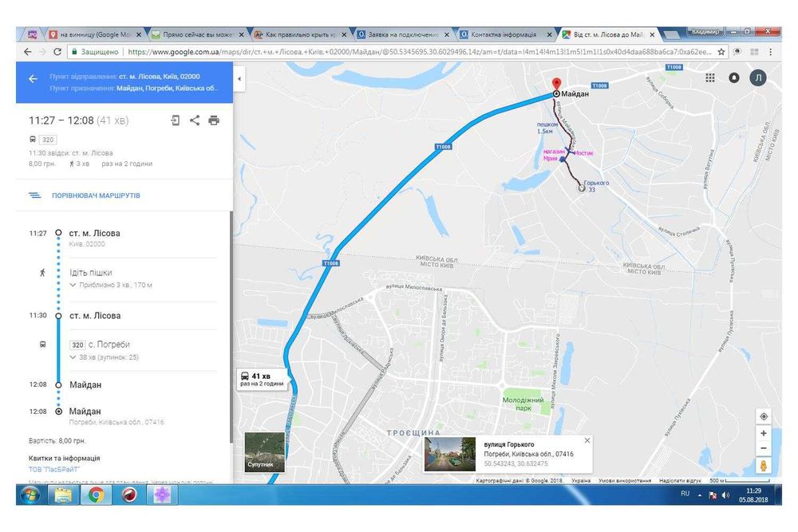Viewport: 798px width, 532px height.
Task: Browser back button
Action: [27, 51]
